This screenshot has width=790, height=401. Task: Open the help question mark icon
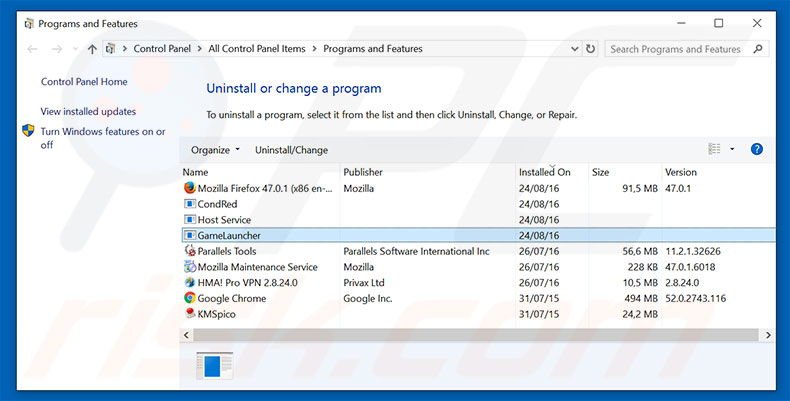[756, 149]
